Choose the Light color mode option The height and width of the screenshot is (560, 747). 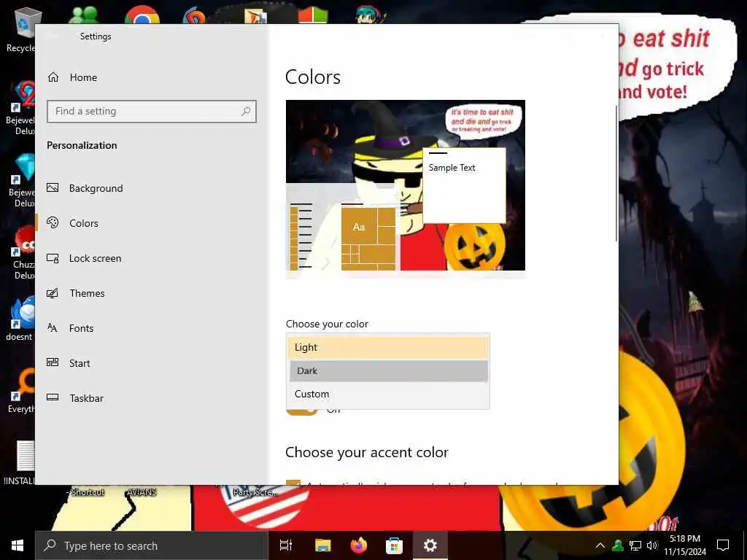click(388, 347)
